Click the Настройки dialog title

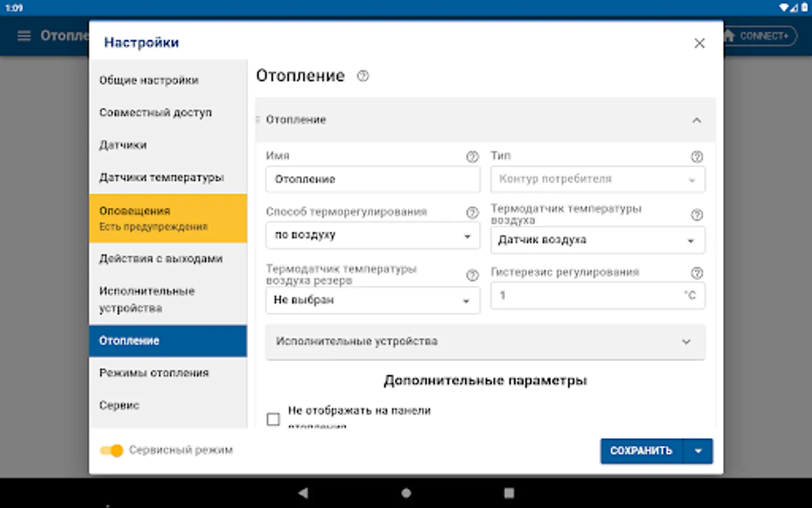coord(142,43)
